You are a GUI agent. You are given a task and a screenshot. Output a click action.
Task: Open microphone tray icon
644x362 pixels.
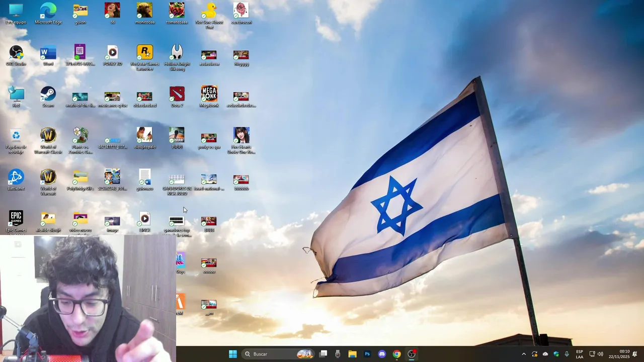coord(567,354)
